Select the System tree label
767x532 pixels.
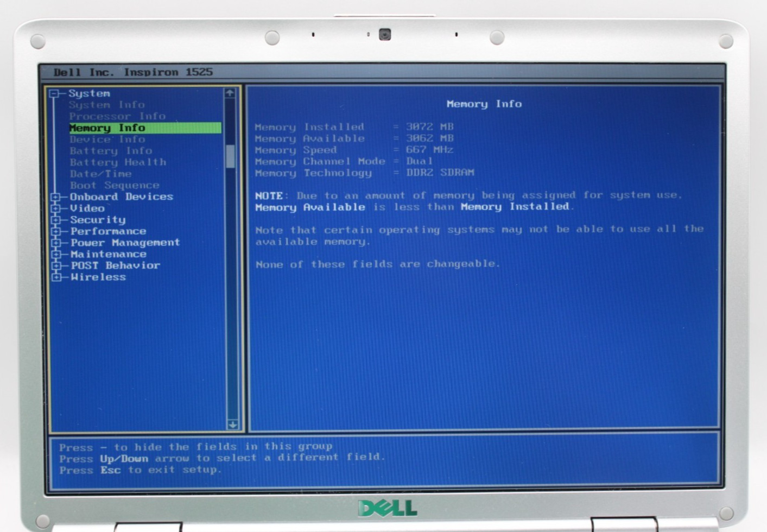coord(89,93)
